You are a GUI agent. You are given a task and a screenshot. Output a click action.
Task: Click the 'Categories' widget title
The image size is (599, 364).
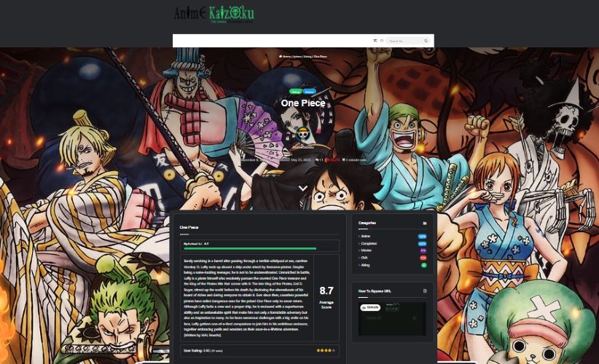click(367, 223)
